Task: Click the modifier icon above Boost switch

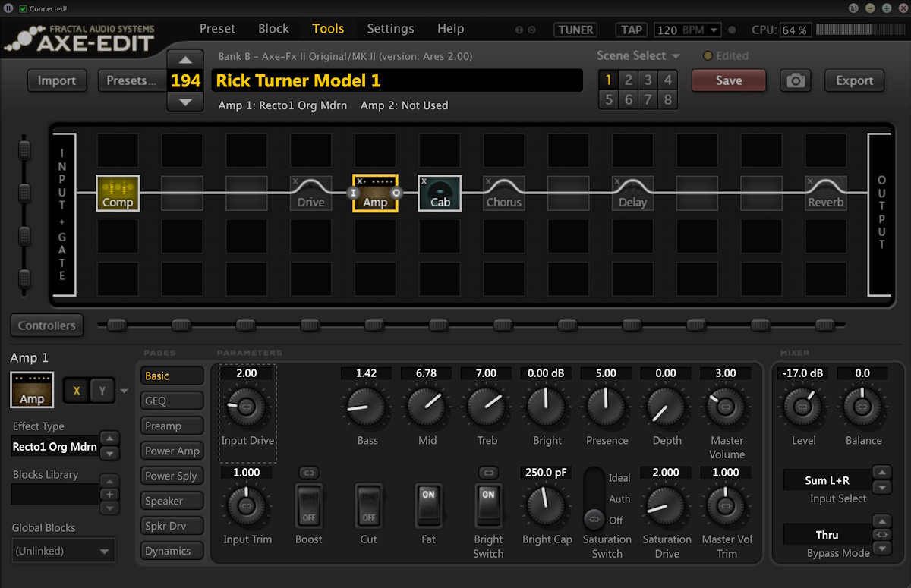Action: click(x=308, y=473)
